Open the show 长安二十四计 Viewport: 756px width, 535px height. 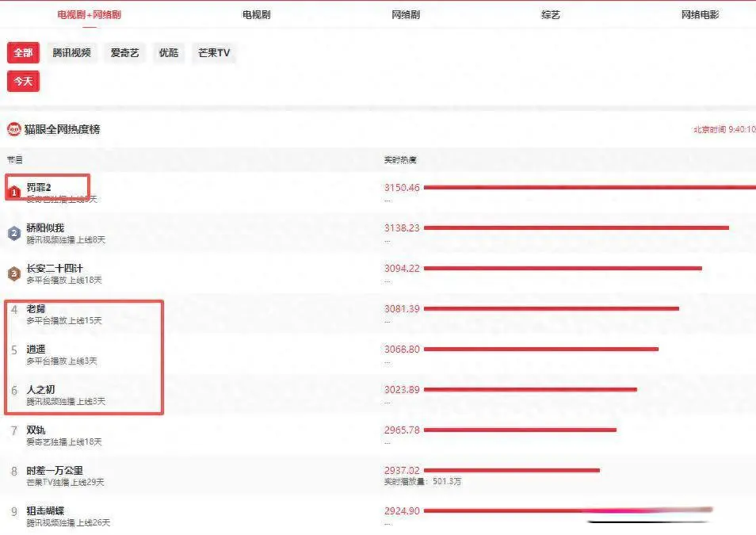[x=55, y=268]
